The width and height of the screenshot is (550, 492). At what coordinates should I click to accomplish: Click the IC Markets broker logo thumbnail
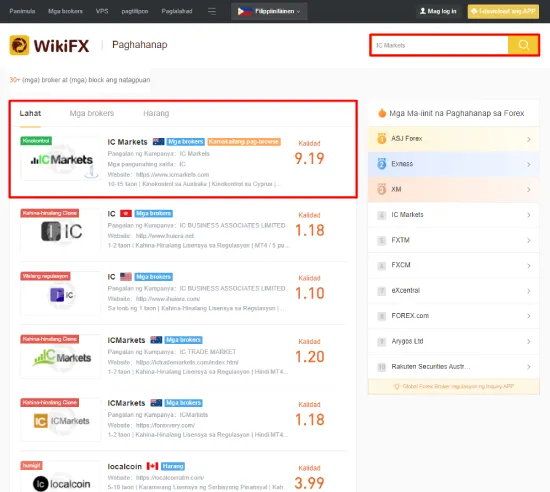coord(61,159)
